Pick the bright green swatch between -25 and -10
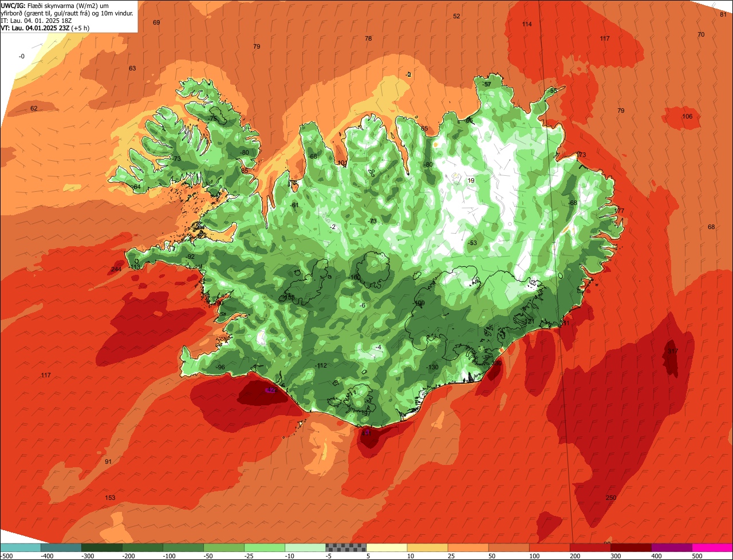Image resolution: width=733 pixels, height=560 pixels. tap(265, 547)
